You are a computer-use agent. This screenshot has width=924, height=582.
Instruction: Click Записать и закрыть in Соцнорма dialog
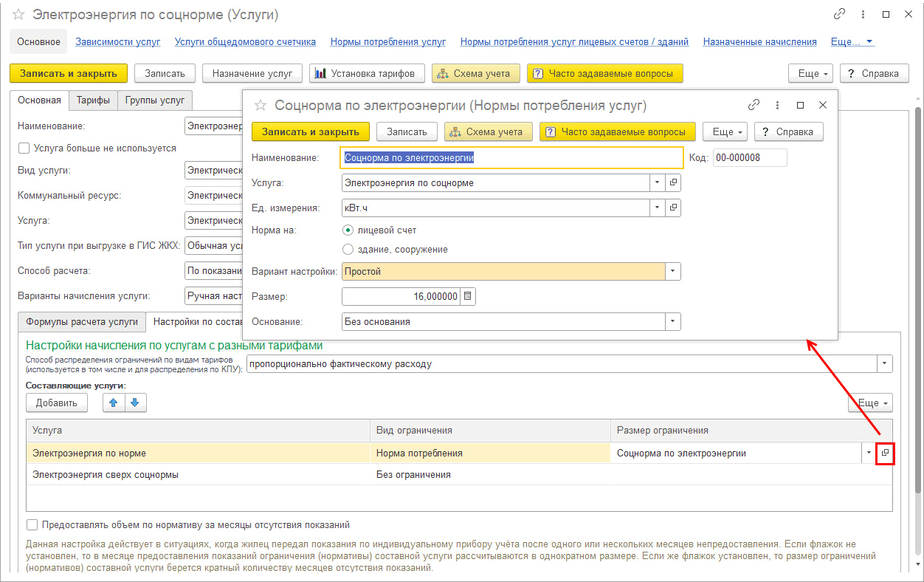coord(311,131)
